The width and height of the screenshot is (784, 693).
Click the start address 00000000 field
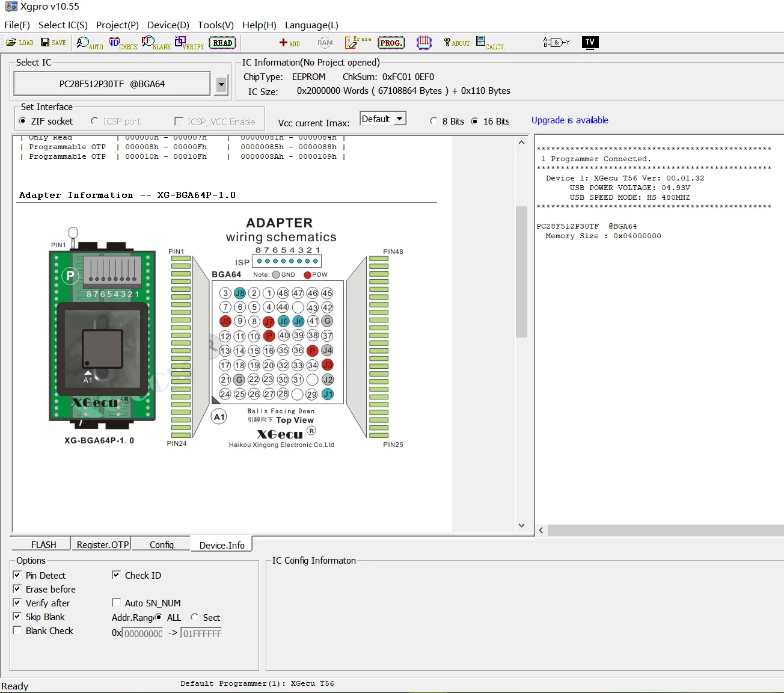coord(142,633)
